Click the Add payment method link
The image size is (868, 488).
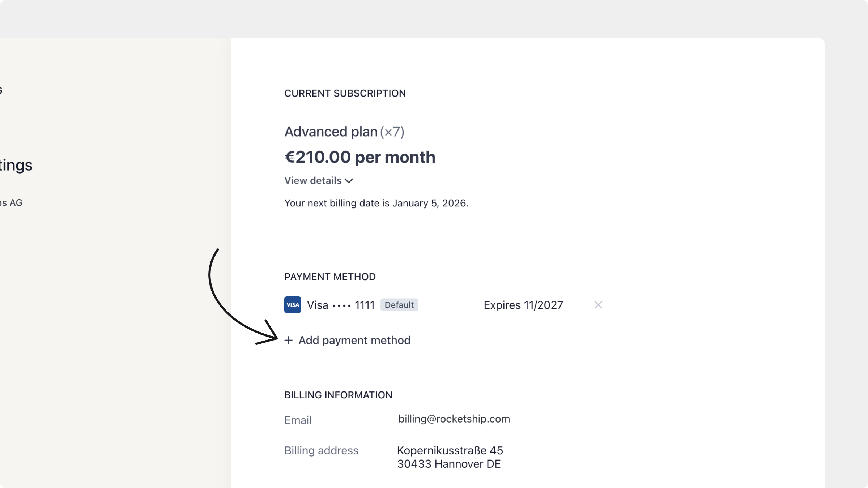coord(354,340)
